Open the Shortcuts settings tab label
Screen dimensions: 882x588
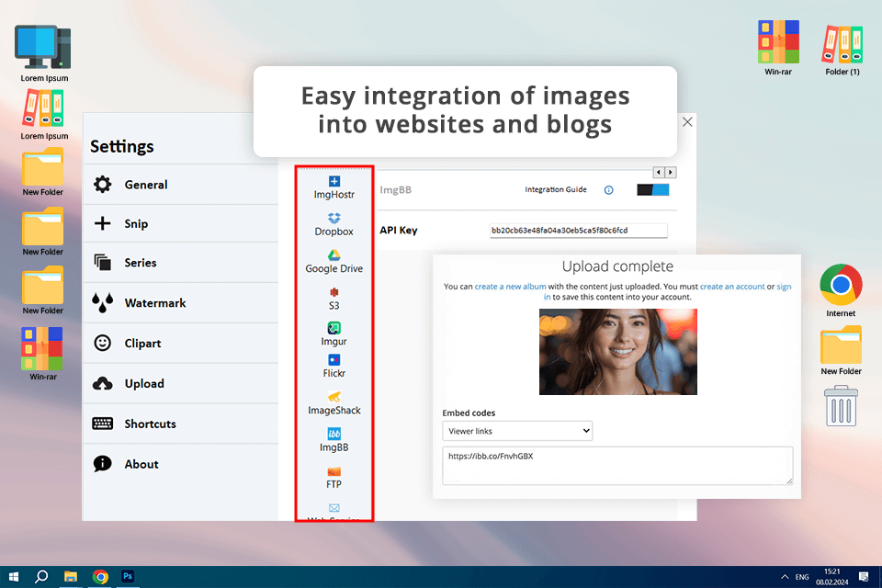click(x=150, y=424)
